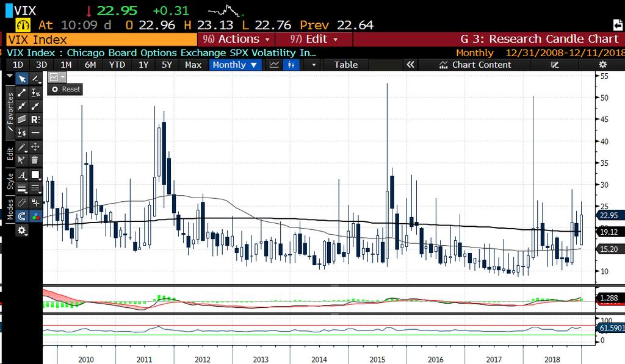
Task: Click the annotate edit pencil icon
Action: pos(554,65)
